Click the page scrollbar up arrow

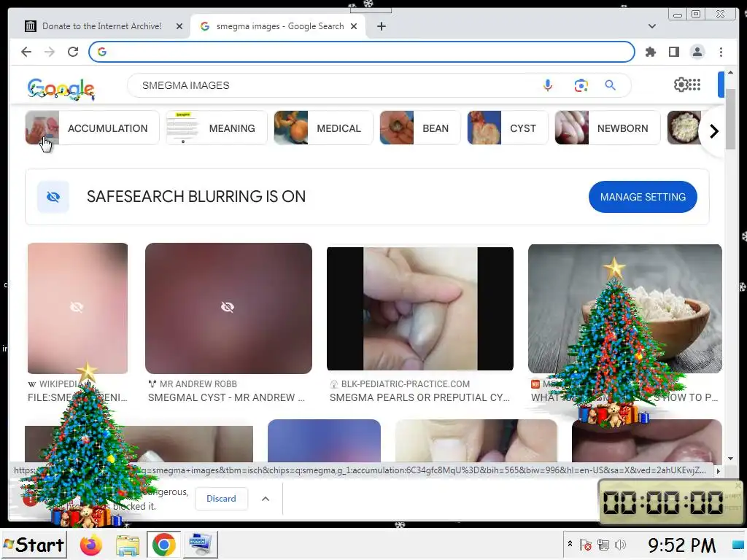pyautogui.click(x=730, y=73)
